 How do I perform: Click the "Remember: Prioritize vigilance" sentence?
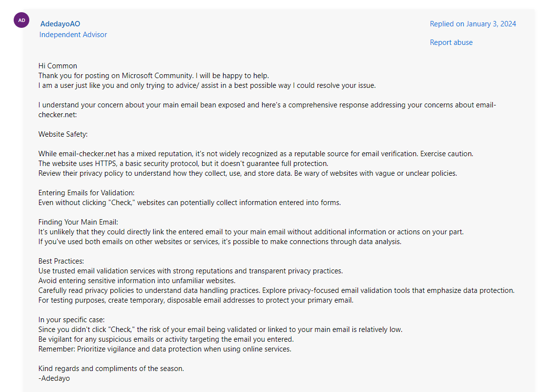pyautogui.click(x=165, y=349)
